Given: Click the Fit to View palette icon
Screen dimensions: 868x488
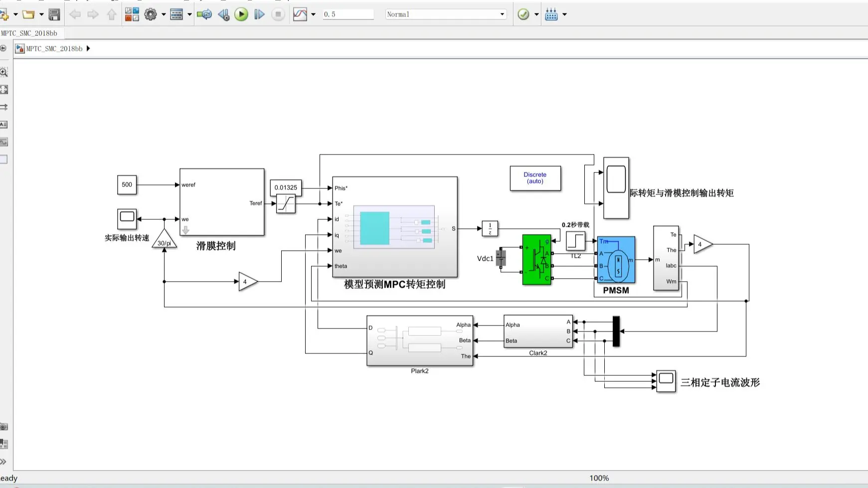Looking at the screenshot, I should [3, 90].
